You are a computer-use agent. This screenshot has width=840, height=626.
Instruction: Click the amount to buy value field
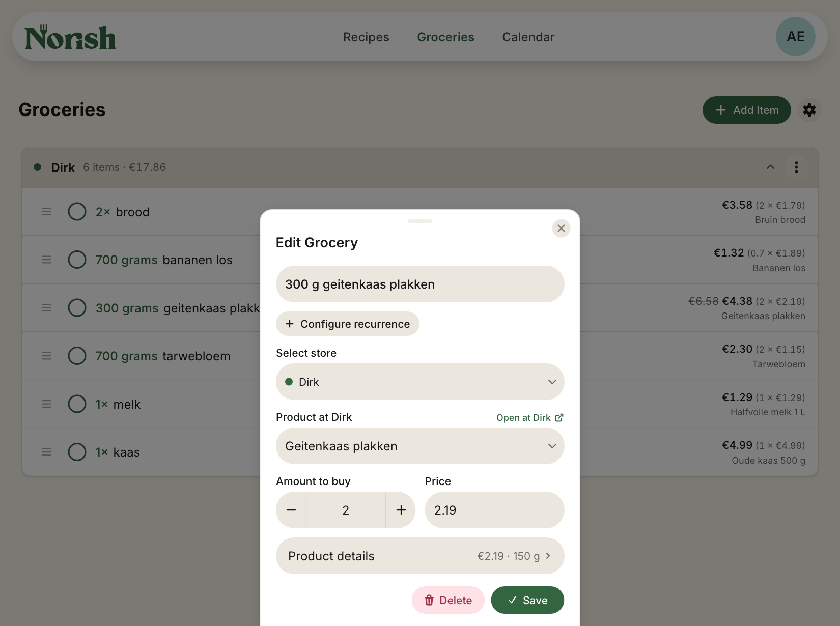point(346,510)
